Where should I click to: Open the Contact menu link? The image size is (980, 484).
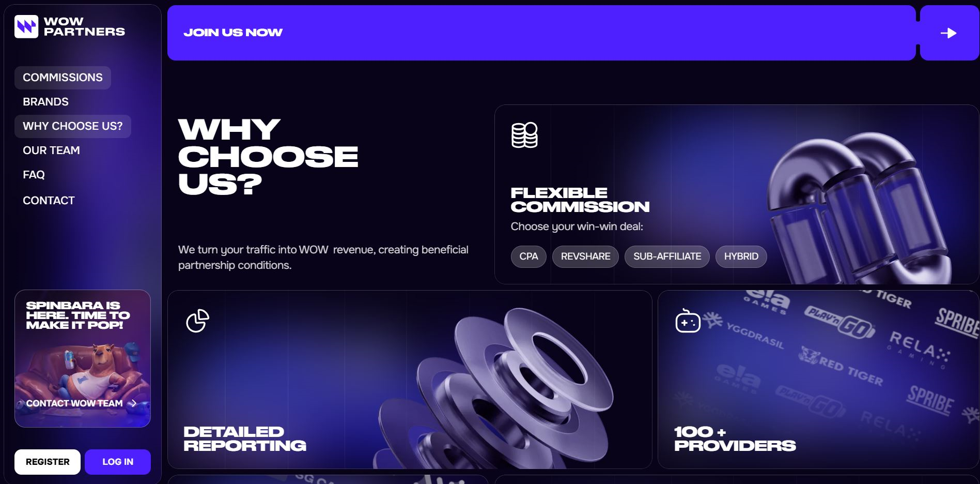pyautogui.click(x=49, y=201)
